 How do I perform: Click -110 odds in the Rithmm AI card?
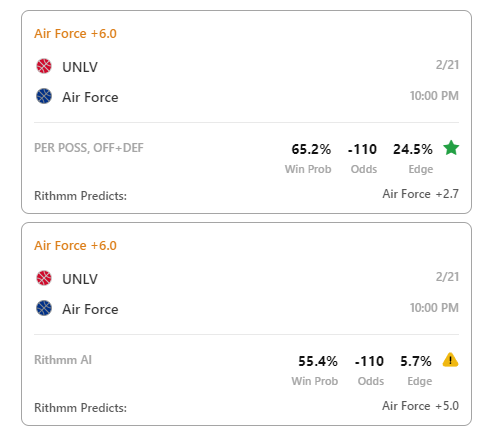tap(369, 361)
